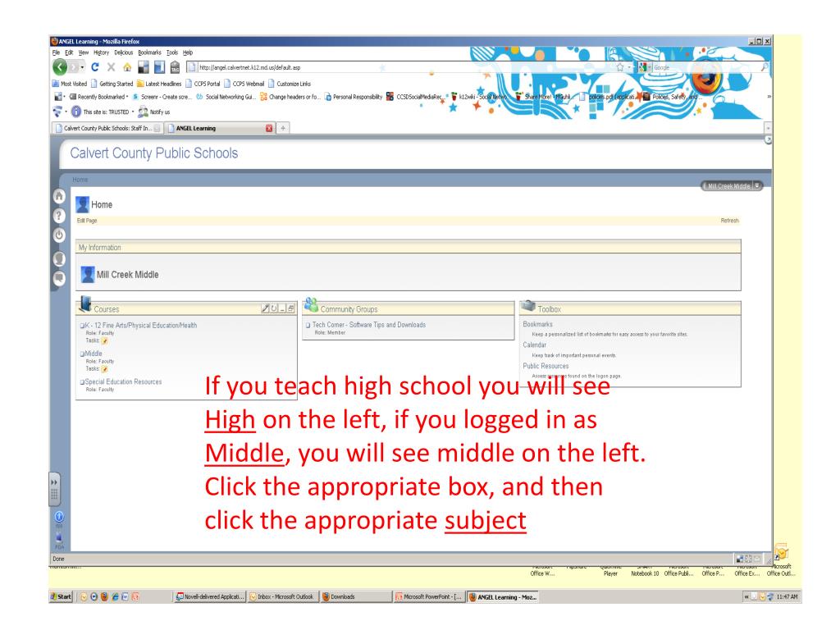Expand the ANGEL left sidebar handle
Viewport: 840px width, 630px height.
coord(54,489)
